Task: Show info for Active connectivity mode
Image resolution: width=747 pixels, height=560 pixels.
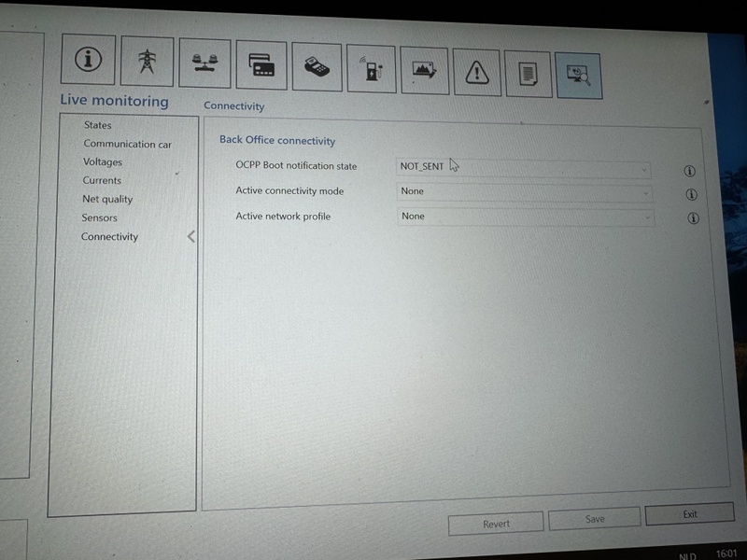Action: tap(691, 194)
